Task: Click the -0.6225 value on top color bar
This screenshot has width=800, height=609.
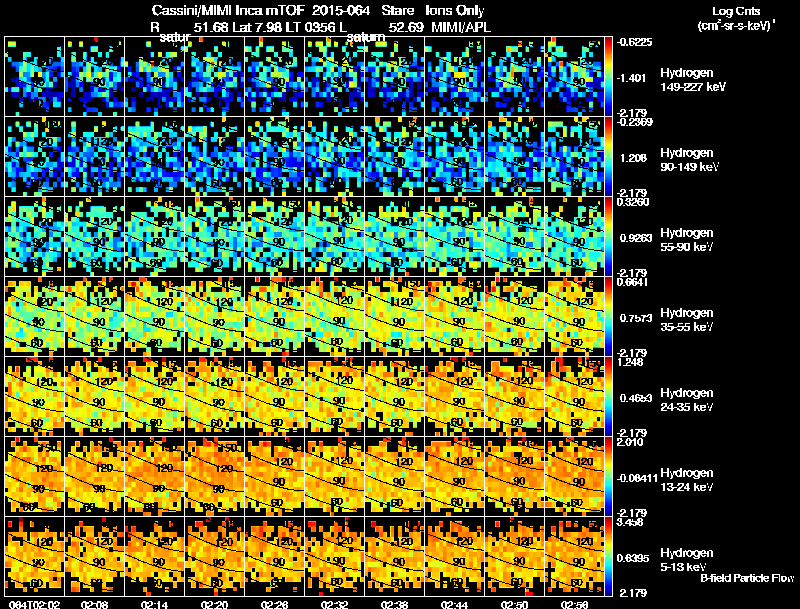Action: tap(634, 42)
